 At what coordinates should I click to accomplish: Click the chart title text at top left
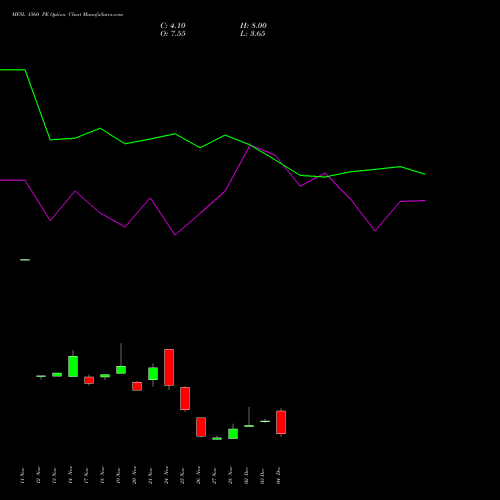tap(68, 15)
